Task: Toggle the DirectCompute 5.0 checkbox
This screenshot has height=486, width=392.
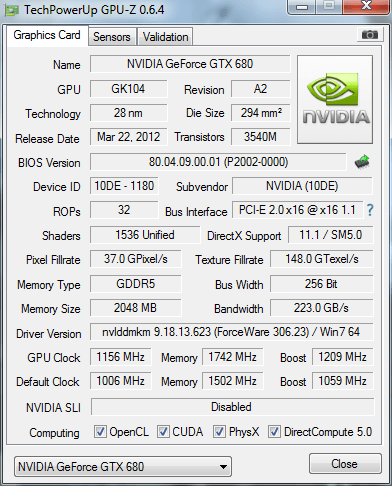Action: (x=274, y=432)
